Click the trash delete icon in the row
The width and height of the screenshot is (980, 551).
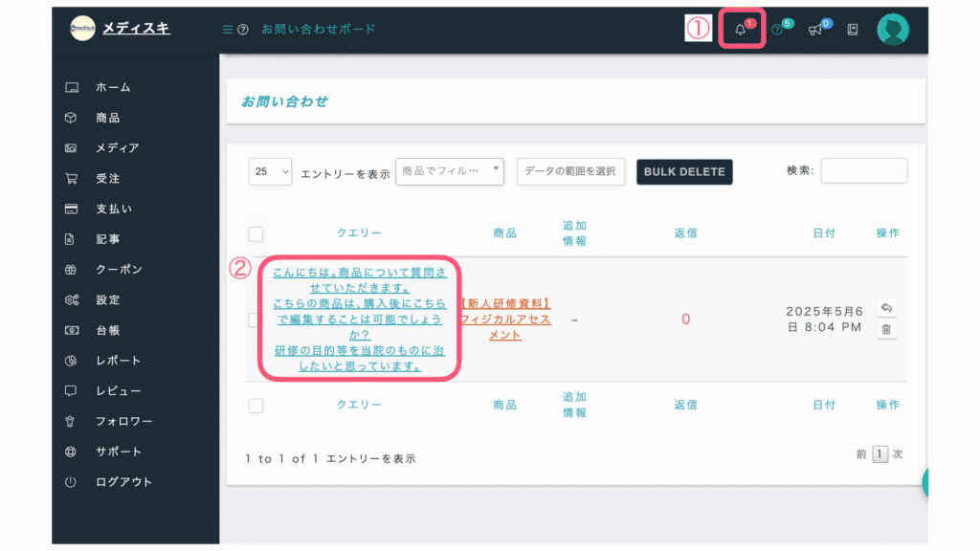886,329
